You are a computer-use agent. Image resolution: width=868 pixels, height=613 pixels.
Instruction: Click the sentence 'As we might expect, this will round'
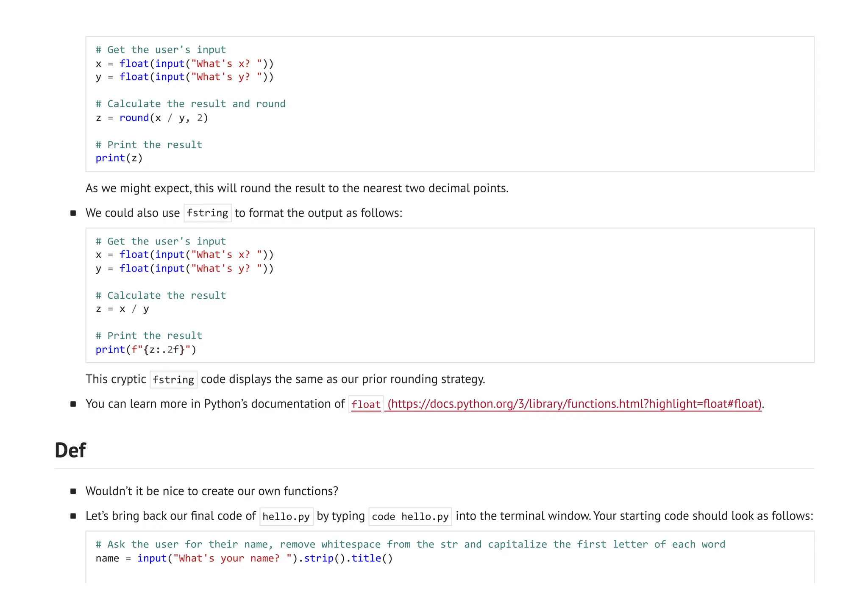click(297, 188)
